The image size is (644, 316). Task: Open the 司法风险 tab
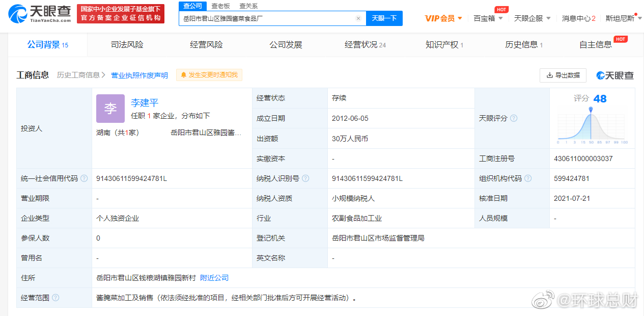127,45
